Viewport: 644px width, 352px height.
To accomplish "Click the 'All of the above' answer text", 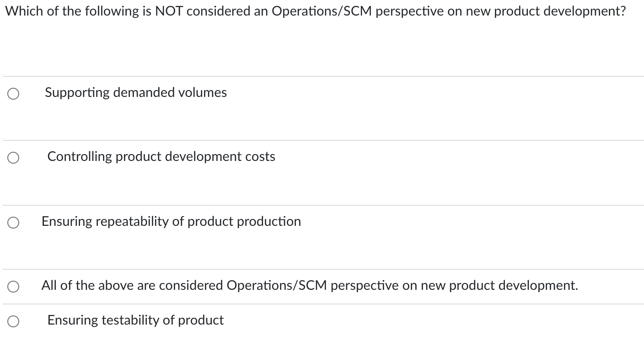I will click(x=310, y=286).
